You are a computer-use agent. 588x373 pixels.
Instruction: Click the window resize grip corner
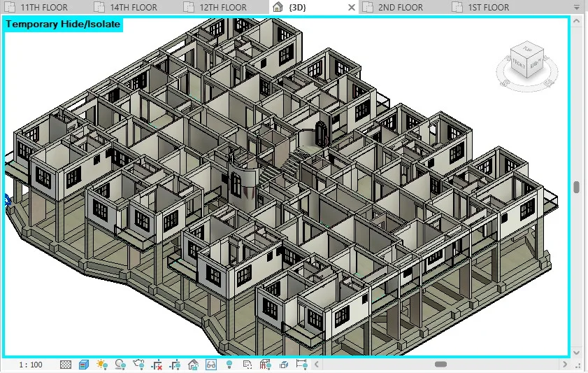click(x=577, y=365)
